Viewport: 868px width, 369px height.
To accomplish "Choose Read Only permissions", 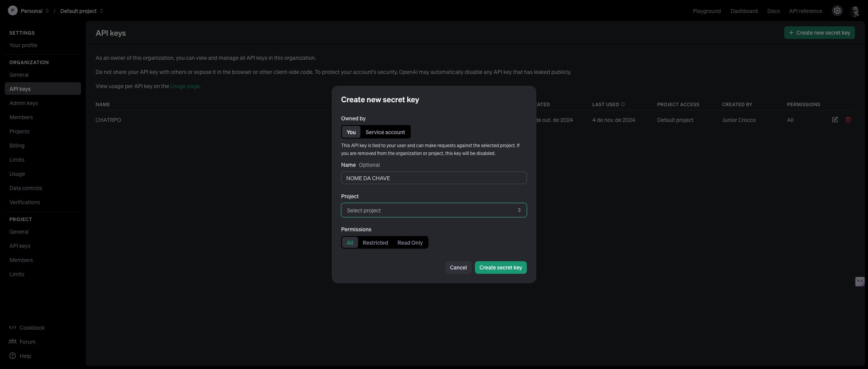I will tap(410, 243).
